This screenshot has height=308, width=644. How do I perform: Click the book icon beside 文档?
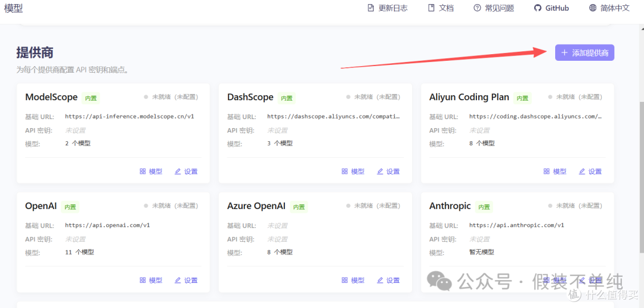coord(431,8)
